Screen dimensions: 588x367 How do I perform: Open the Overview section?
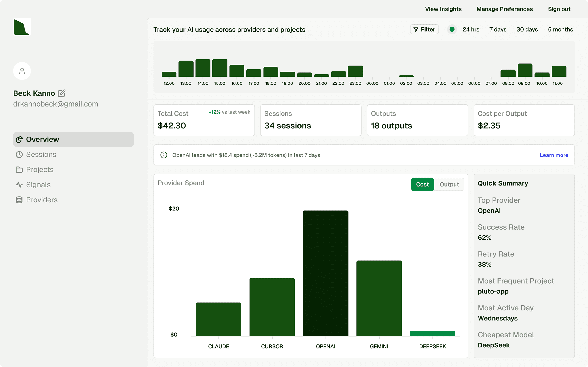point(73,140)
